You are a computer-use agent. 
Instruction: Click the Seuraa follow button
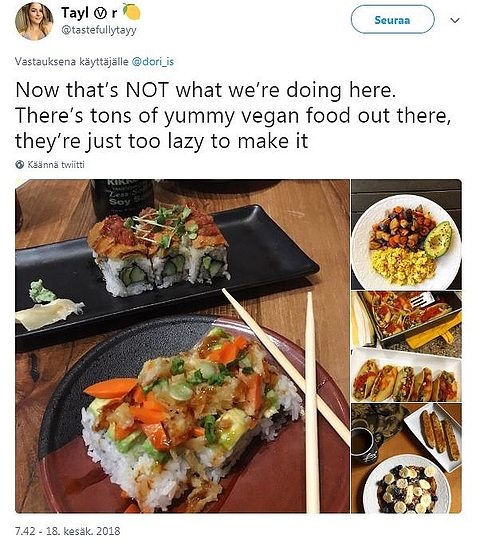[392, 20]
